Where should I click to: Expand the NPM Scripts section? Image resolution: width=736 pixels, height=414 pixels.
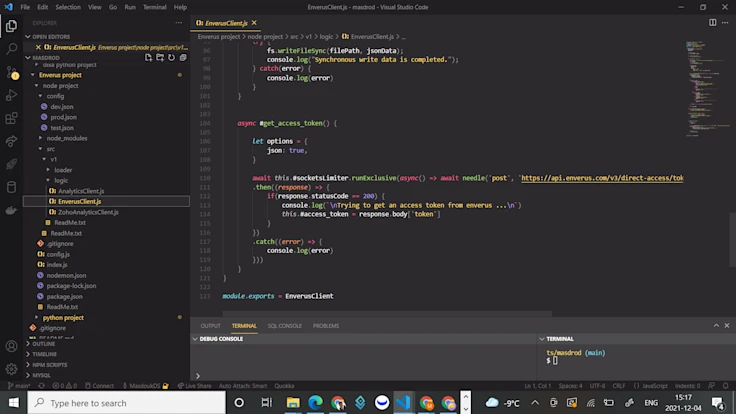tap(28, 365)
